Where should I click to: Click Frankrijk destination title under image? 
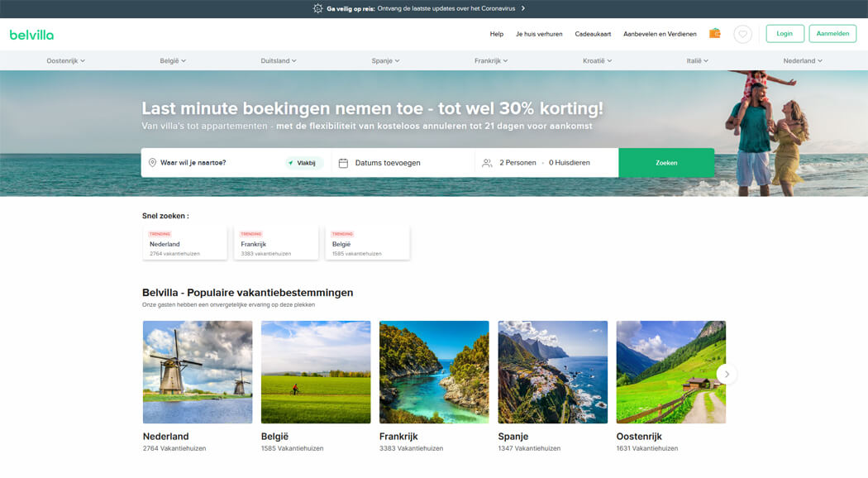click(398, 437)
